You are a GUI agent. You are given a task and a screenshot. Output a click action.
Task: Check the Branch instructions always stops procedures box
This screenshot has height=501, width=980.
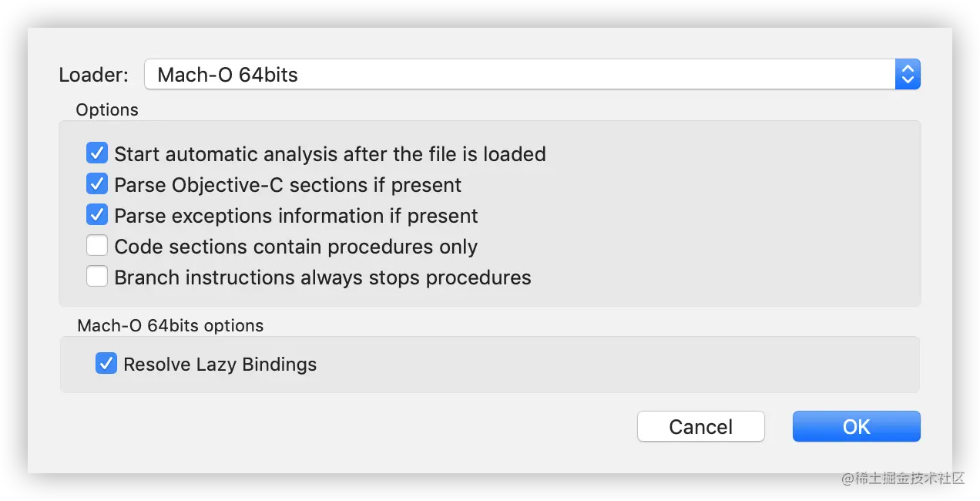97,277
